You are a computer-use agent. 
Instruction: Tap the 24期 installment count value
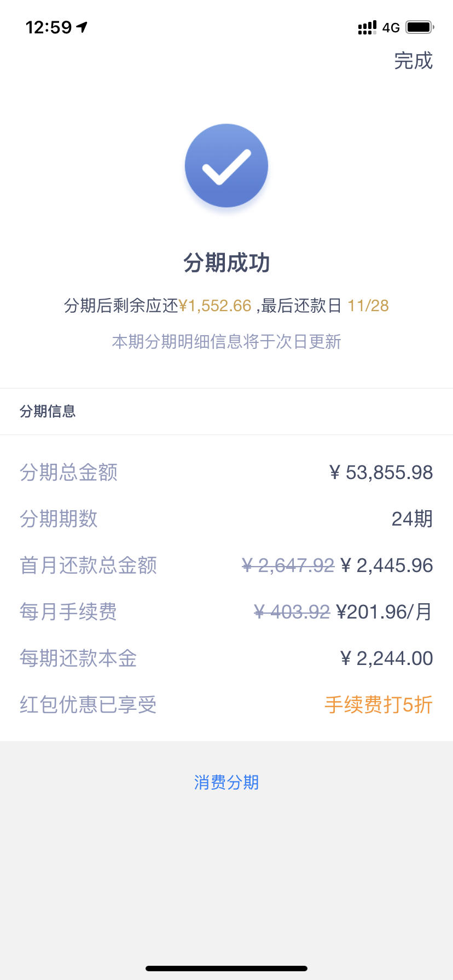pos(412,519)
